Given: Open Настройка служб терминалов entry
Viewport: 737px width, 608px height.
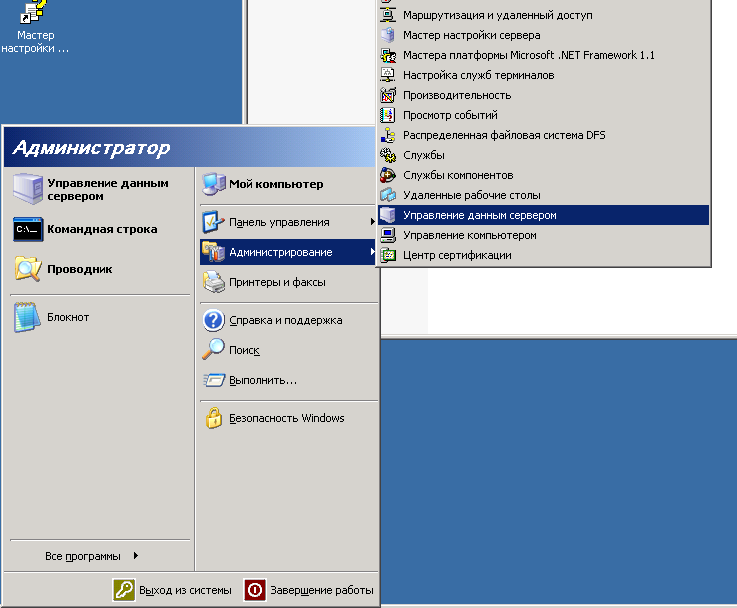Looking at the screenshot, I should tap(544, 75).
